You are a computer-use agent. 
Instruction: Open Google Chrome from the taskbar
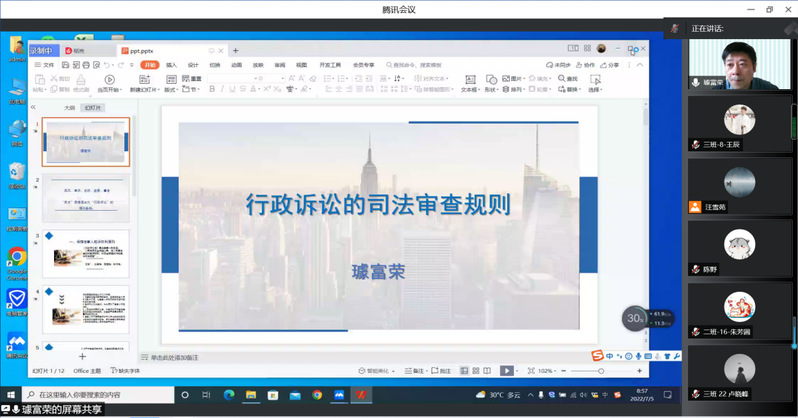(317, 395)
